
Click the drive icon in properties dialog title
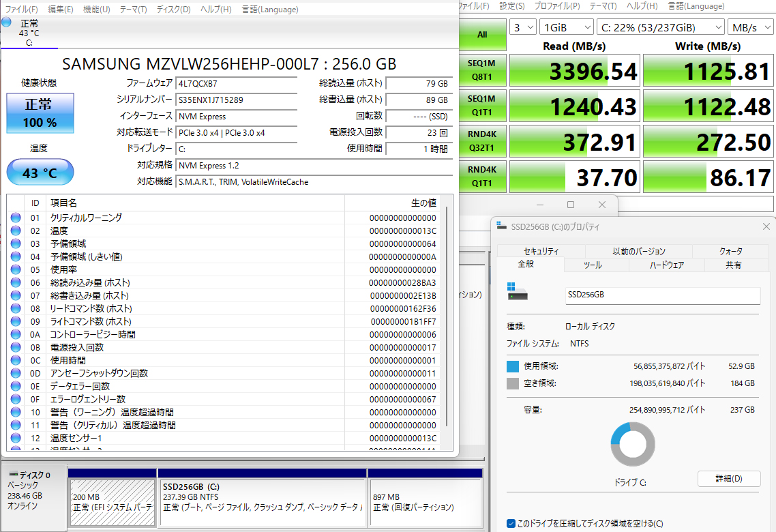coord(502,226)
